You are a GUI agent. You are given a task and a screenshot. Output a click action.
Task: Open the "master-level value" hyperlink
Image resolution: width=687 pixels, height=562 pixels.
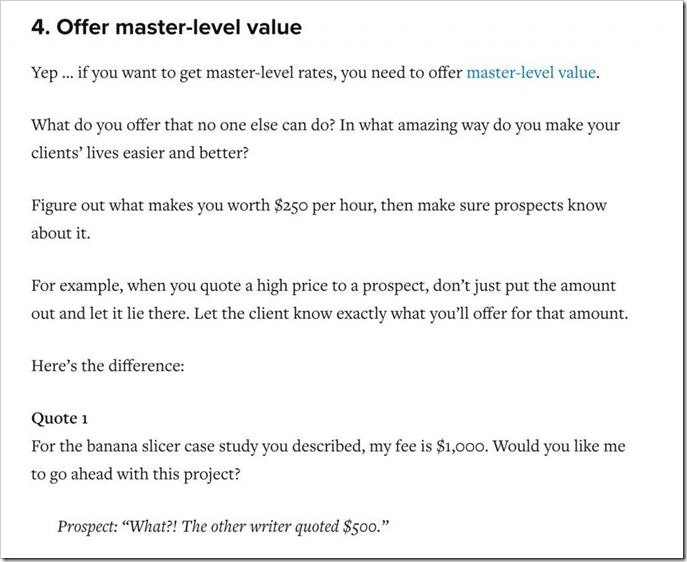531,73
